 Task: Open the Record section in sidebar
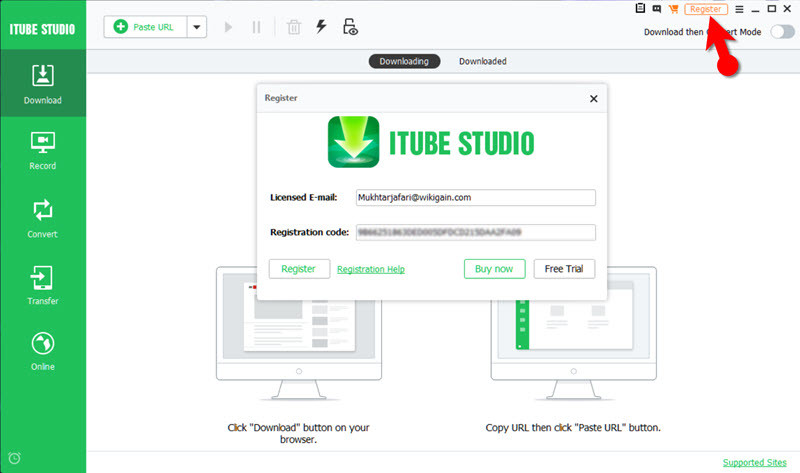click(43, 151)
